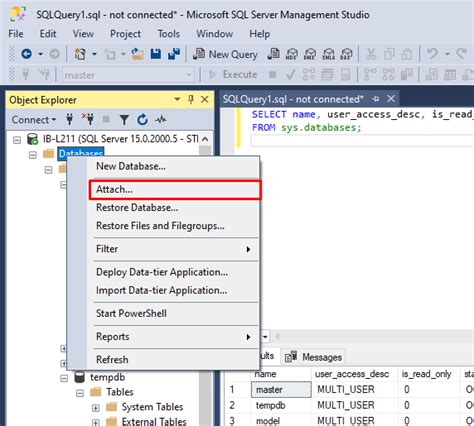
Task: Click the Open File folder icon
Action: pos(137,54)
